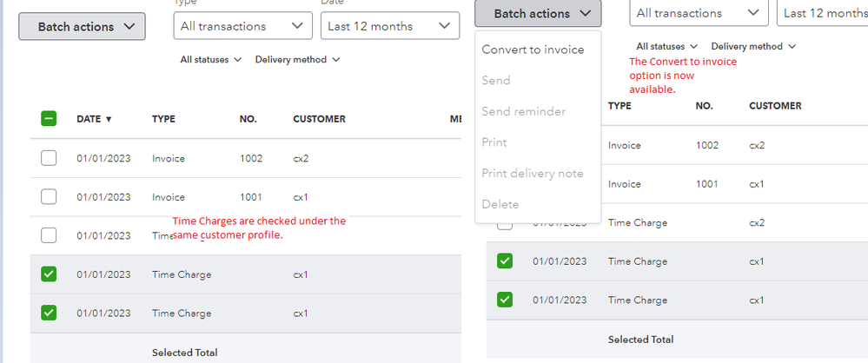Check left invoice 1002 row checkbox
868x363 pixels.
pos(50,158)
